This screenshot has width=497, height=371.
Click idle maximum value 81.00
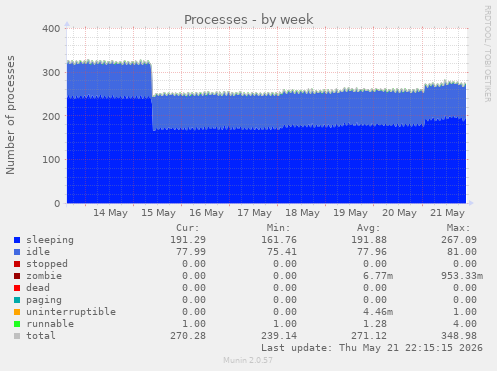tap(462, 252)
